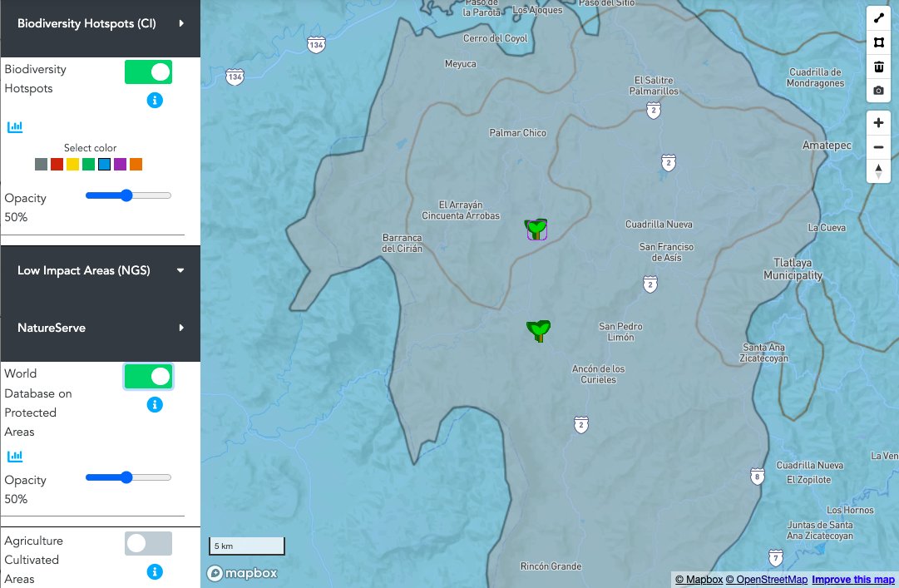Click the El Salitre Palmarillos label
The image size is (899, 588).
coord(654,86)
